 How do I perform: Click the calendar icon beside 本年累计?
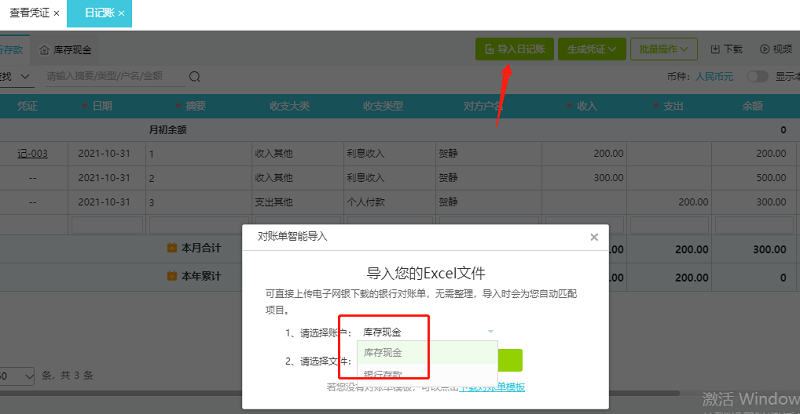172,276
